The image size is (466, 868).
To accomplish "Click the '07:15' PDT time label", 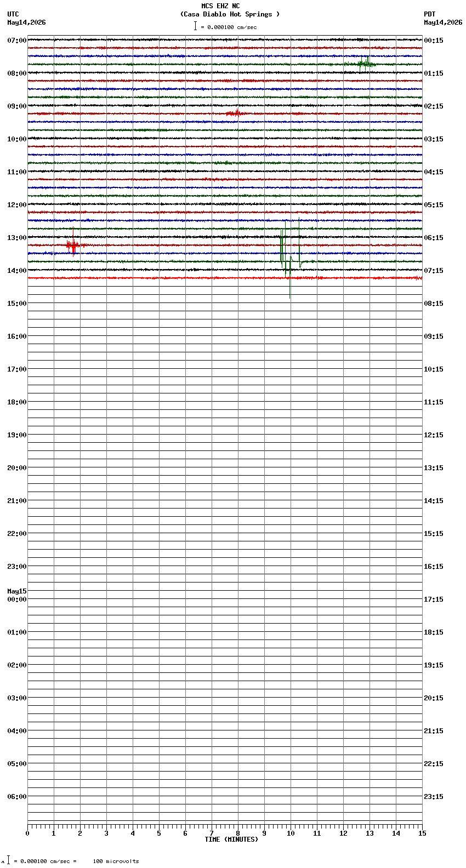I will tap(434, 271).
